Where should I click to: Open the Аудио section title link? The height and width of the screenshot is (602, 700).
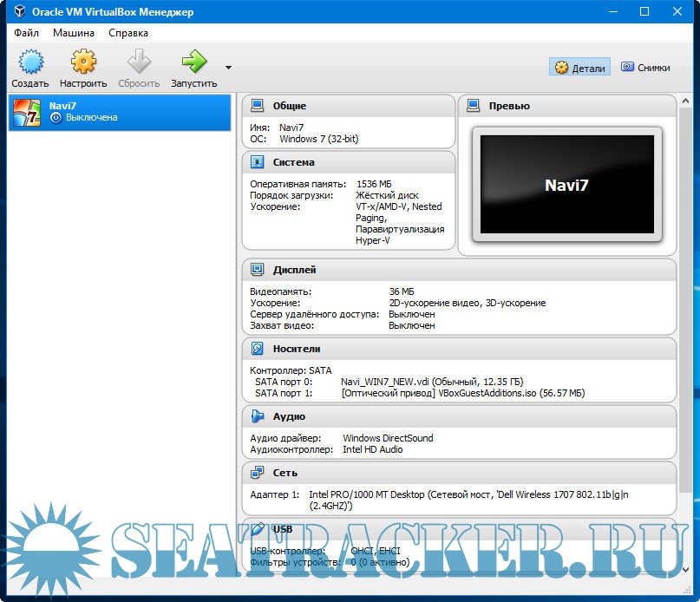[289, 417]
